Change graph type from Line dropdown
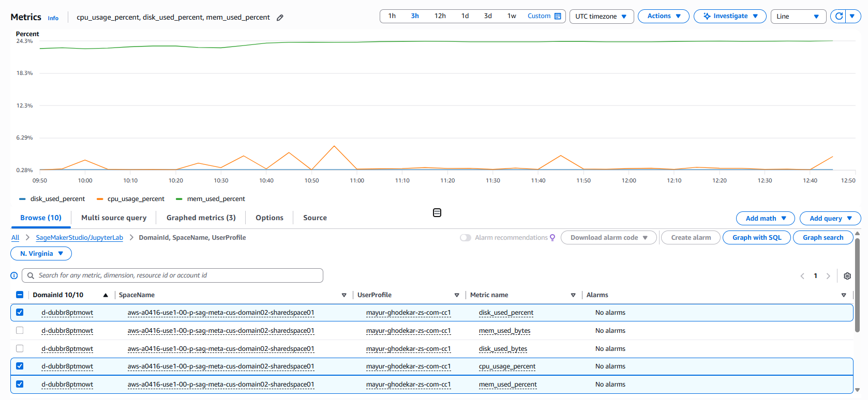The height and width of the screenshot is (400, 868). 799,17
